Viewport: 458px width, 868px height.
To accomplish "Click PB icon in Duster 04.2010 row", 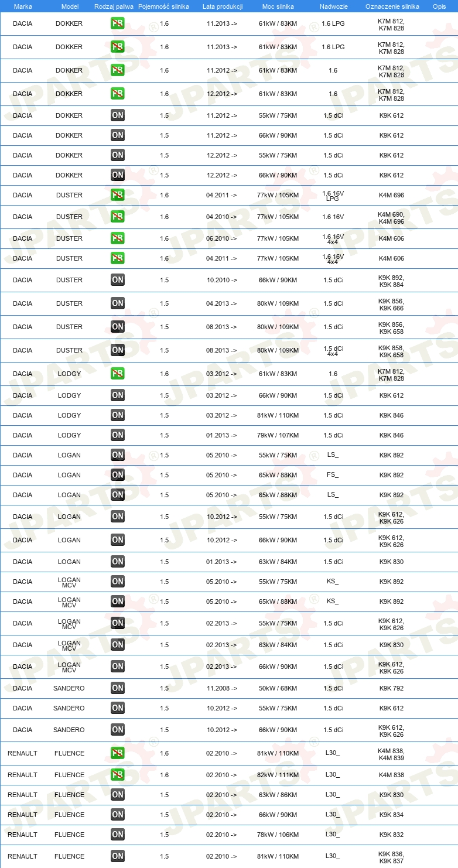I will (117, 217).
